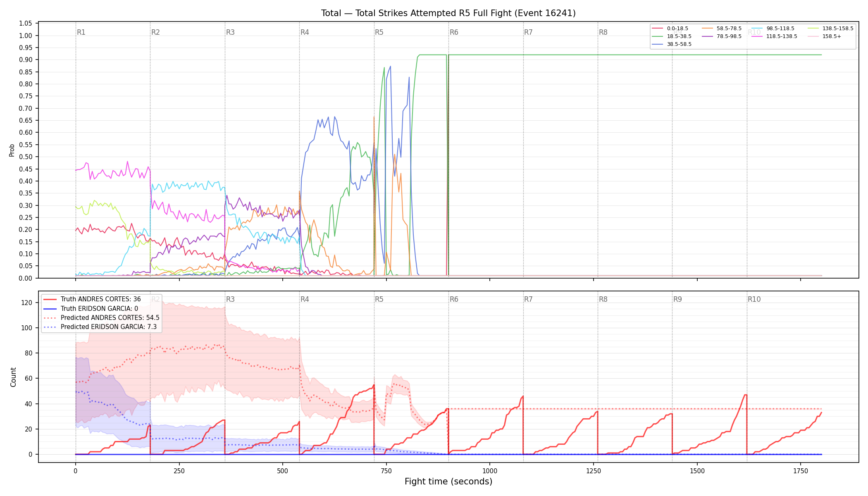Image resolution: width=868 pixels, height=496 pixels.
Task: Click the R6 round marker in the count chart
Action: (454, 299)
